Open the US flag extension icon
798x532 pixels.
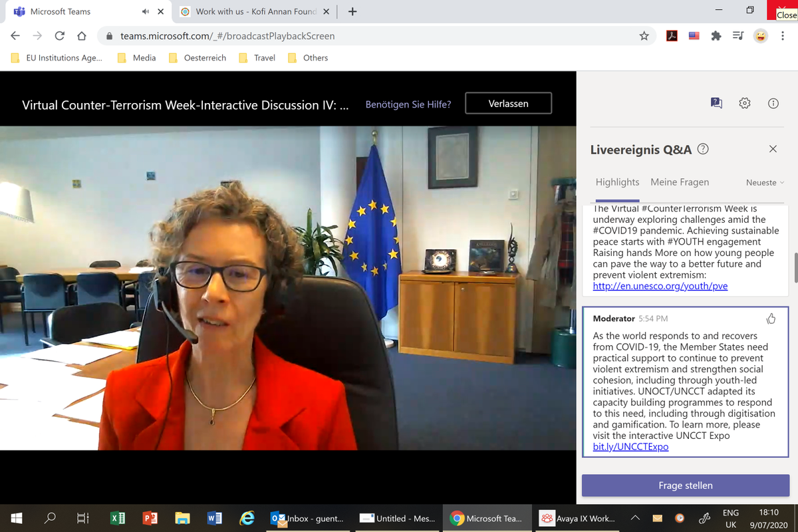tap(694, 36)
